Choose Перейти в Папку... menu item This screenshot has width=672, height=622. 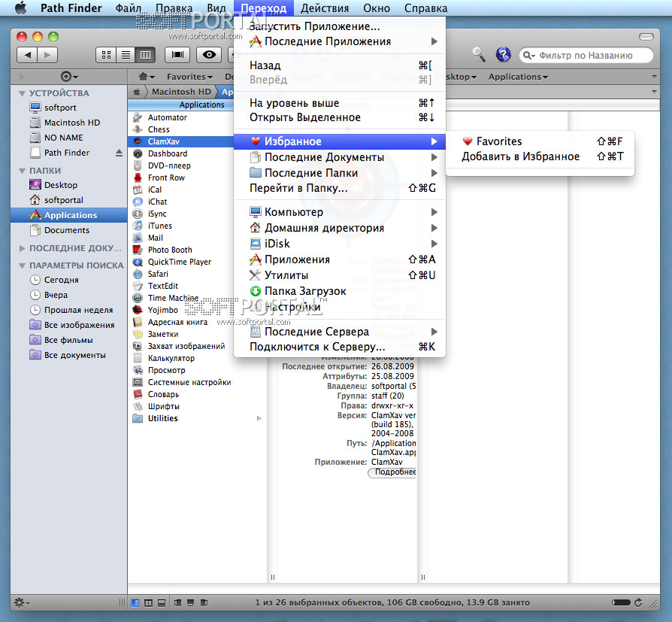(x=340, y=188)
